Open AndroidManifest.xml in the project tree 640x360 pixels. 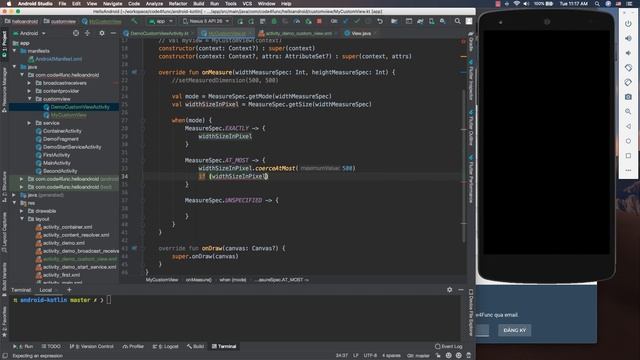(x=58, y=59)
